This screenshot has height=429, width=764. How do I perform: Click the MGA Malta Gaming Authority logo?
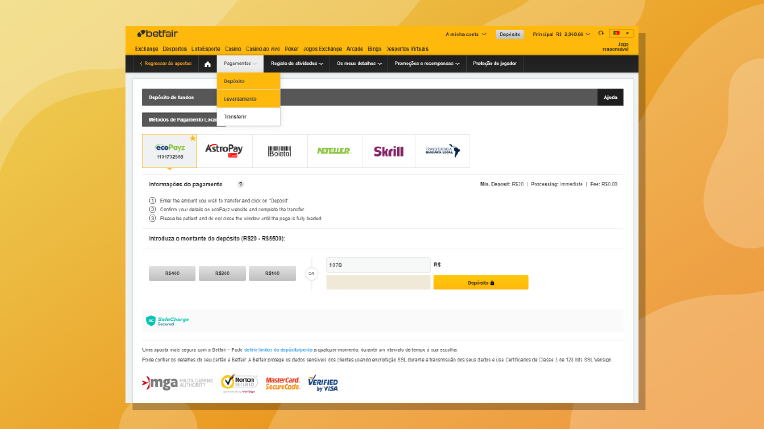click(177, 383)
